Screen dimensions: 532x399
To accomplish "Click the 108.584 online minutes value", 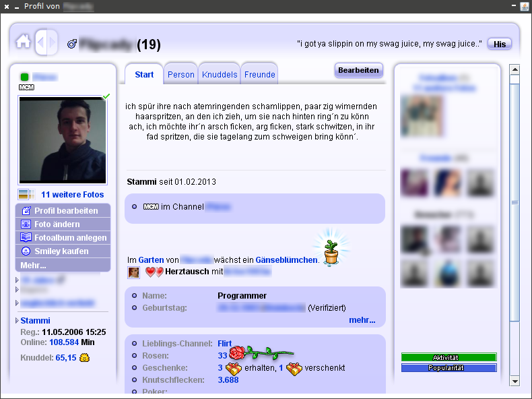I will click(x=64, y=342).
